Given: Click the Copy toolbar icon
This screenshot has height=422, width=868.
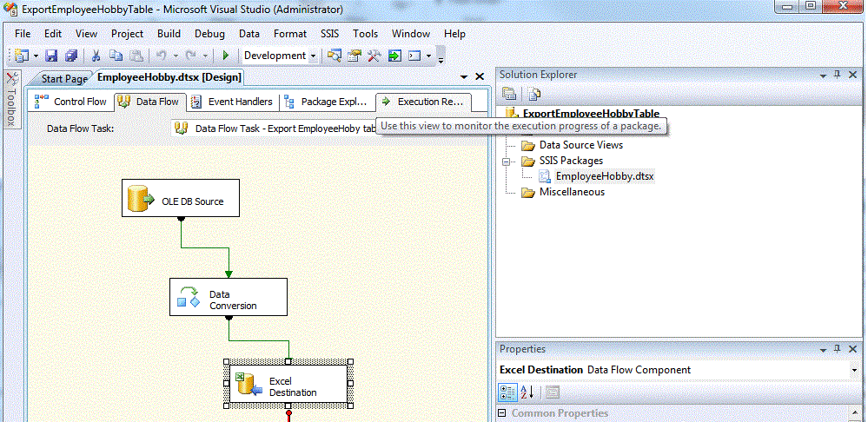Looking at the screenshot, I should 116,56.
